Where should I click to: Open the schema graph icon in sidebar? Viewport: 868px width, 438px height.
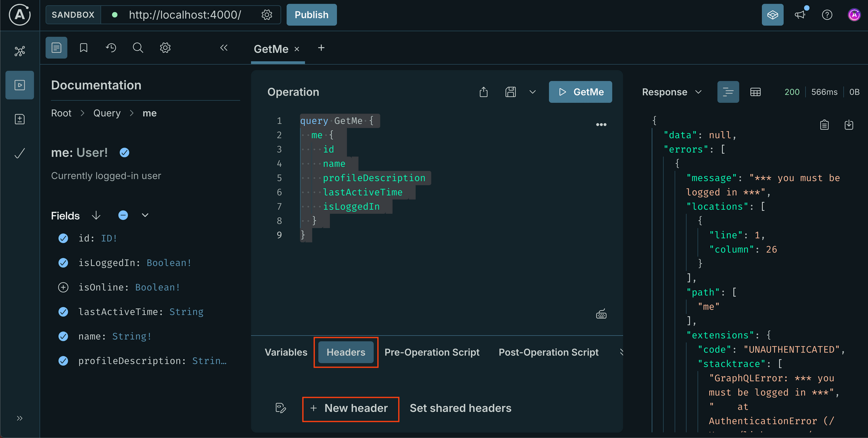[x=19, y=51]
